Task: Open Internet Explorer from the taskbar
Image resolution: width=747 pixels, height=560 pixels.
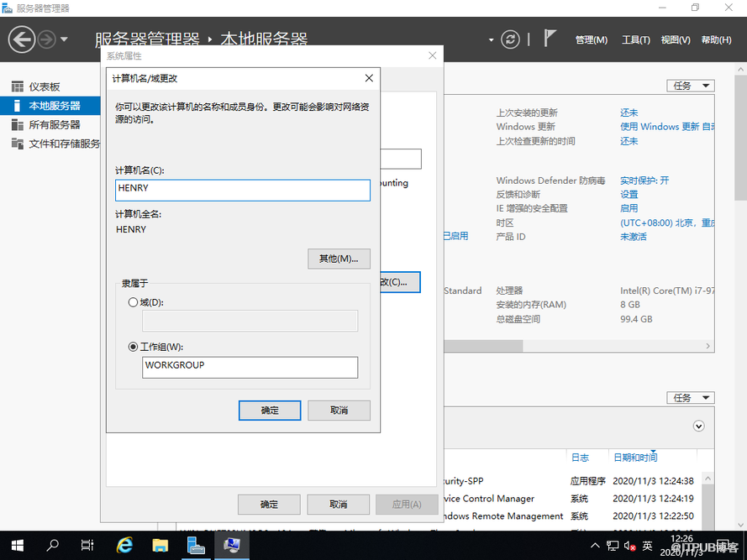Action: coord(125,546)
